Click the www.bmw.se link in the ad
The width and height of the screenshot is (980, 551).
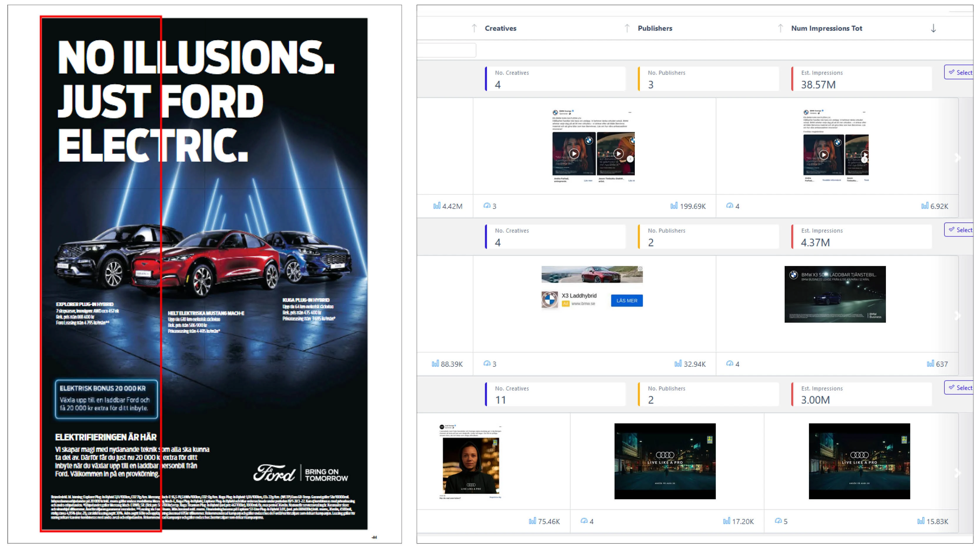pos(583,304)
